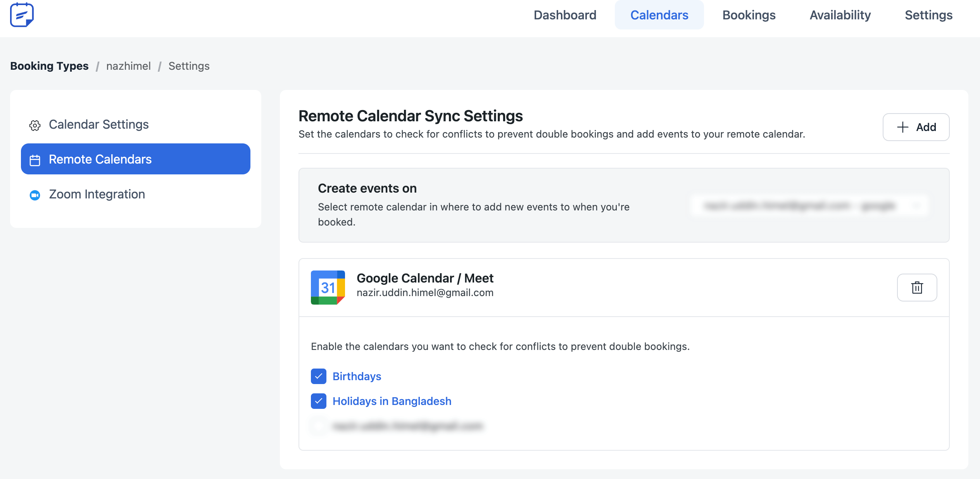Go to the Availability tab
980x479 pixels.
(x=840, y=15)
